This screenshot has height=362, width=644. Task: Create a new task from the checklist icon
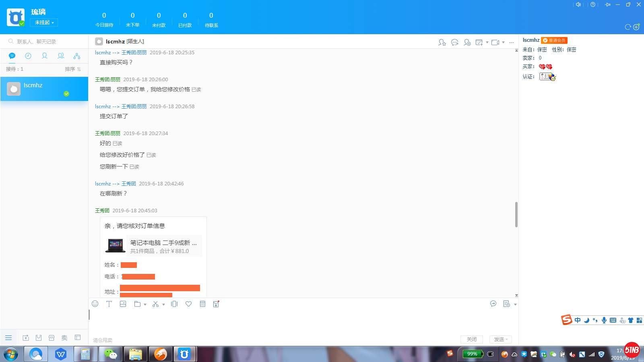tap(479, 42)
